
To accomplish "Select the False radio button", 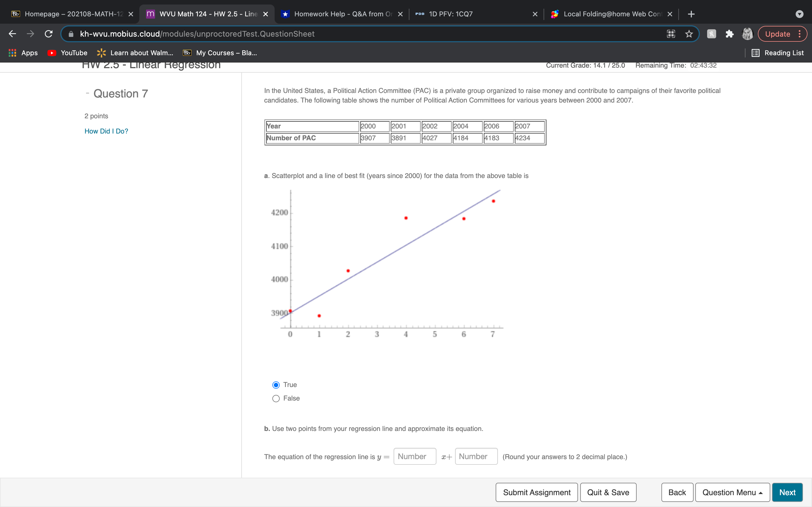I will (275, 398).
